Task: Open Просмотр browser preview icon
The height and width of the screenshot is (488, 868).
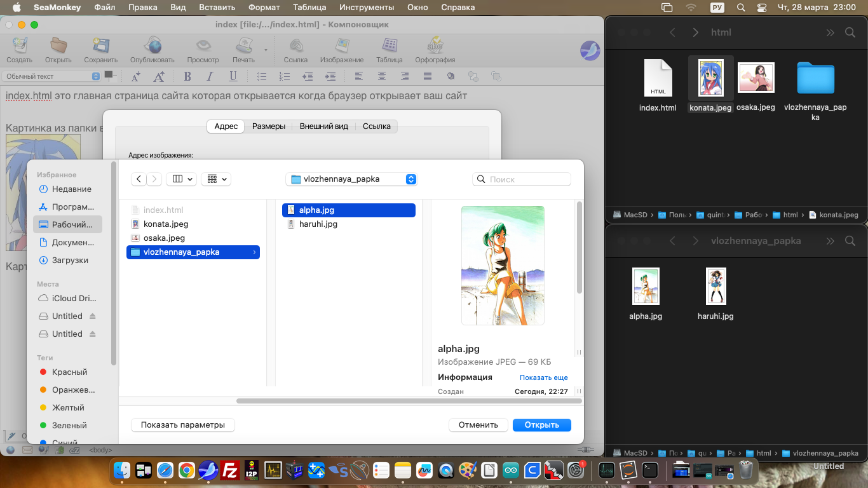Action: tap(203, 46)
